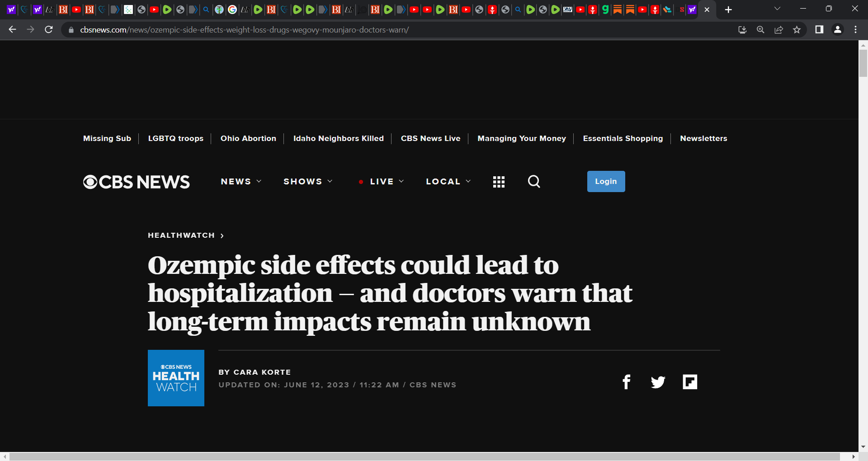Click the vertical scrollbar down arrow

click(863, 447)
